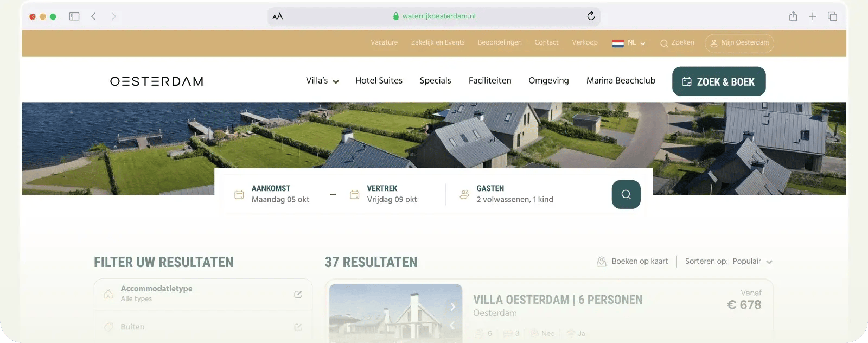Viewport: 868px width, 343px height.
Task: Open the Beoordelingen link
Action: (500, 42)
